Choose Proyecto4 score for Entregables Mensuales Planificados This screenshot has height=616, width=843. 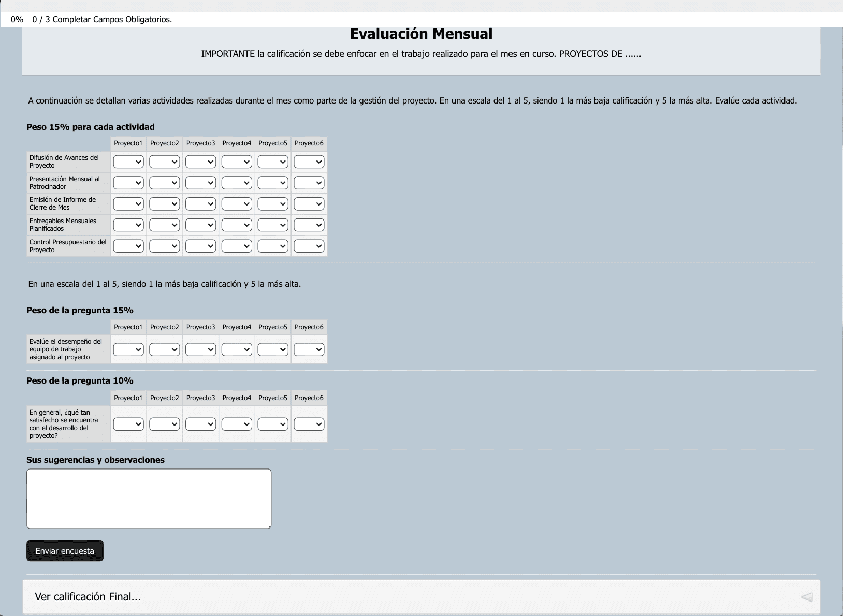(x=237, y=225)
